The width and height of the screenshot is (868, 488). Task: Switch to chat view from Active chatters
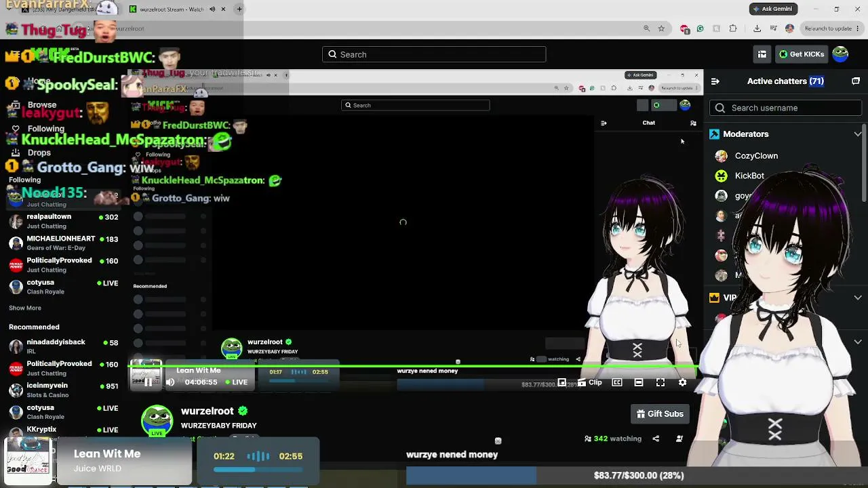point(856,81)
